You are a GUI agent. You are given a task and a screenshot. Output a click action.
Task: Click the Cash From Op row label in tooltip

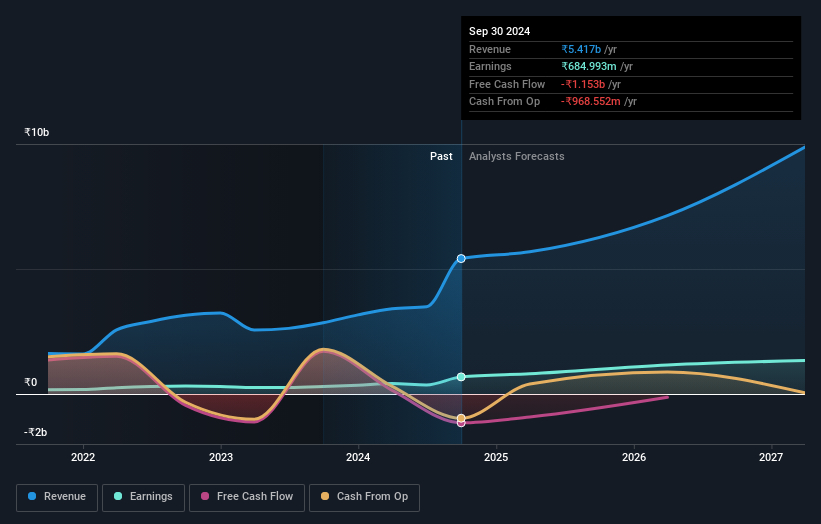point(504,102)
